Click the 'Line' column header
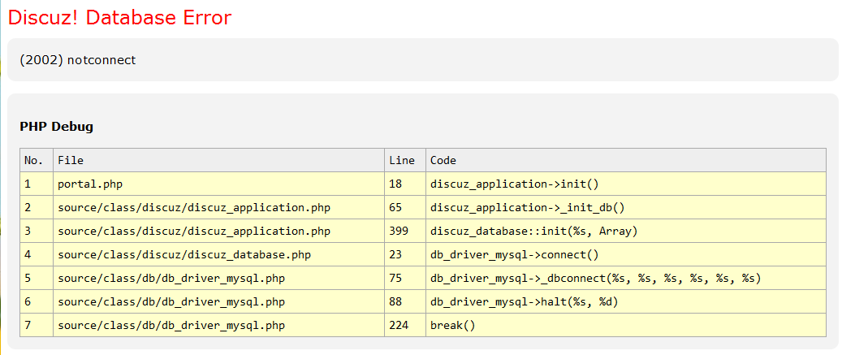This screenshot has height=355, width=868. pyautogui.click(x=405, y=160)
